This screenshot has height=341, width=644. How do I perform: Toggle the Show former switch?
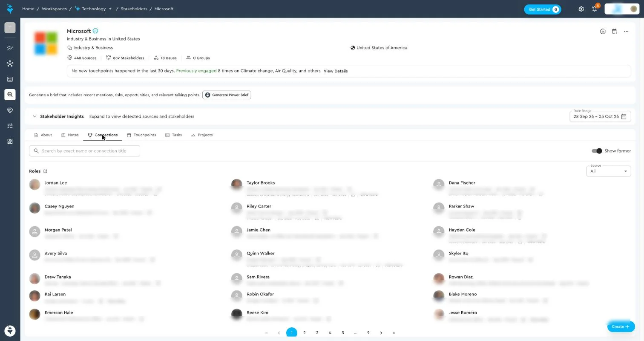(597, 151)
